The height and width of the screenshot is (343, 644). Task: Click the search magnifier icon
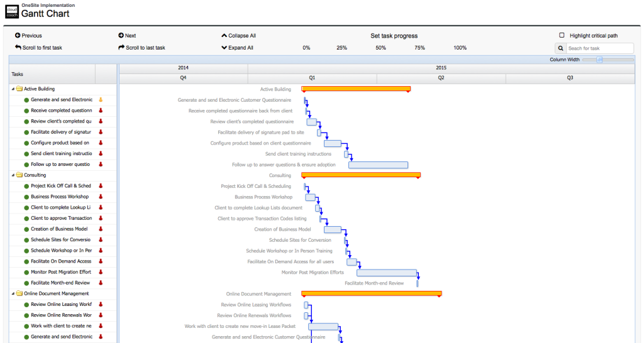tap(560, 48)
